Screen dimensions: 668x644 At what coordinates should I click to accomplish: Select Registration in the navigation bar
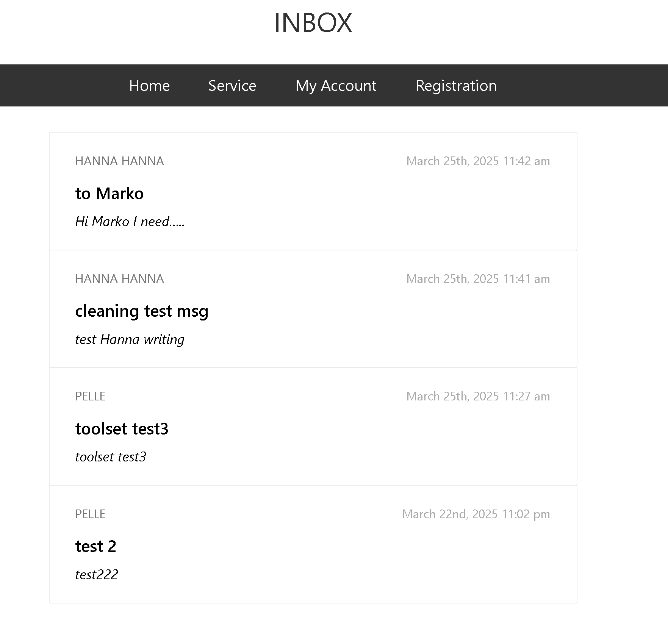456,86
